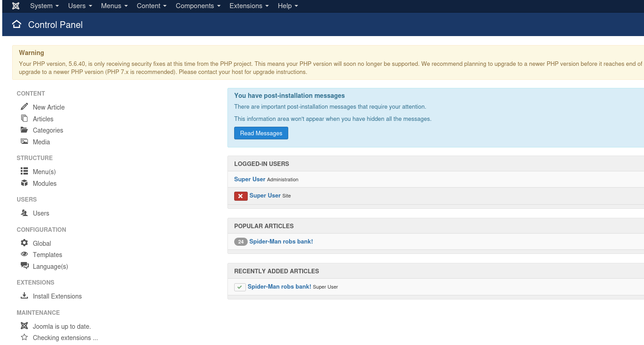Click the eye icon beside Templates

[x=24, y=254]
